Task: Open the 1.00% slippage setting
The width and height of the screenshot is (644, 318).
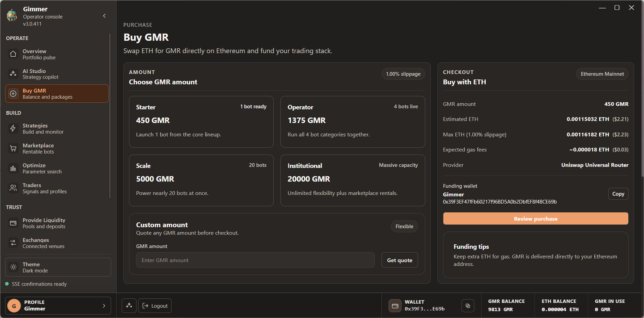Action: pos(403,74)
